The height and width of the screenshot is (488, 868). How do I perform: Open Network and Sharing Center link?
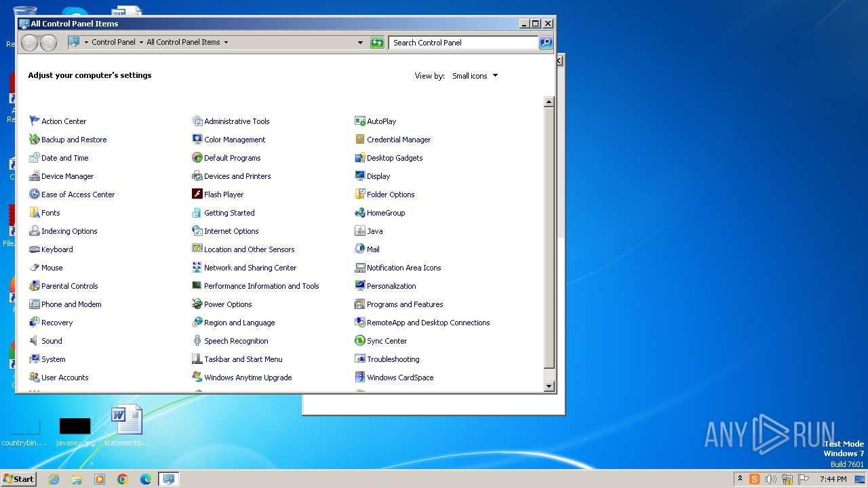[x=250, y=268]
